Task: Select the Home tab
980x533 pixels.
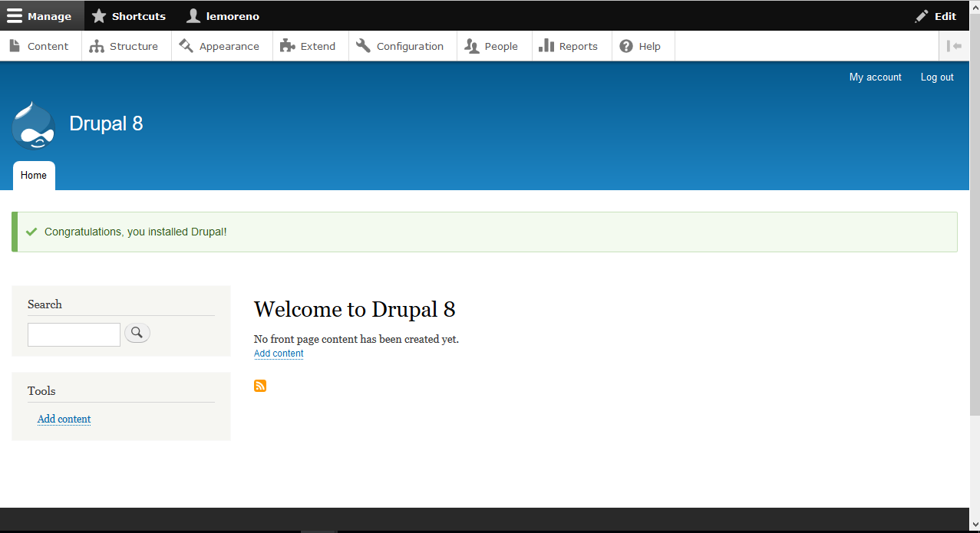Action: click(34, 176)
